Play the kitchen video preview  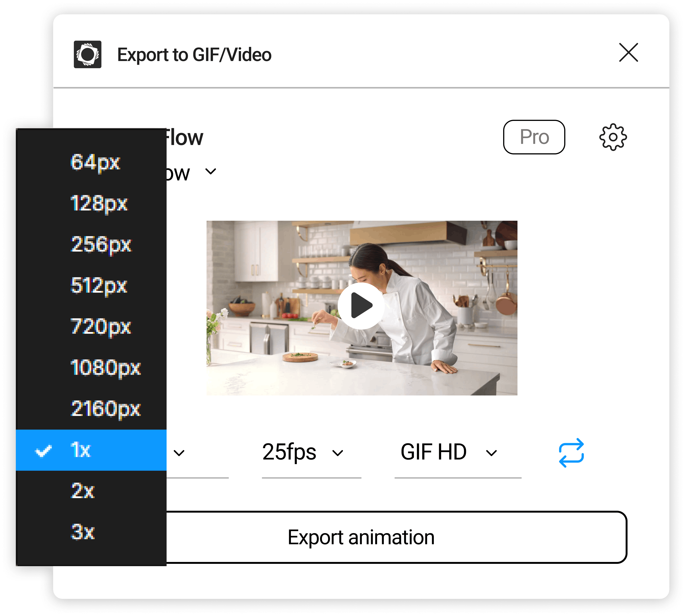pyautogui.click(x=361, y=306)
